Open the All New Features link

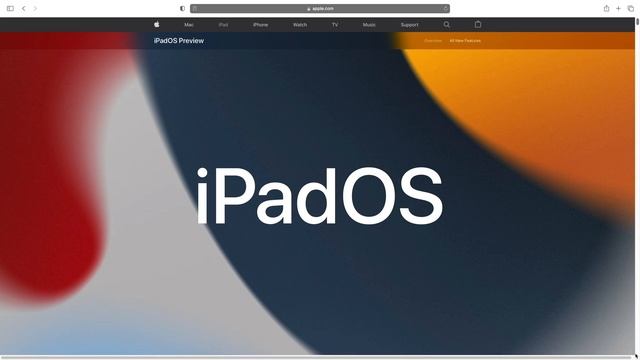tap(465, 41)
